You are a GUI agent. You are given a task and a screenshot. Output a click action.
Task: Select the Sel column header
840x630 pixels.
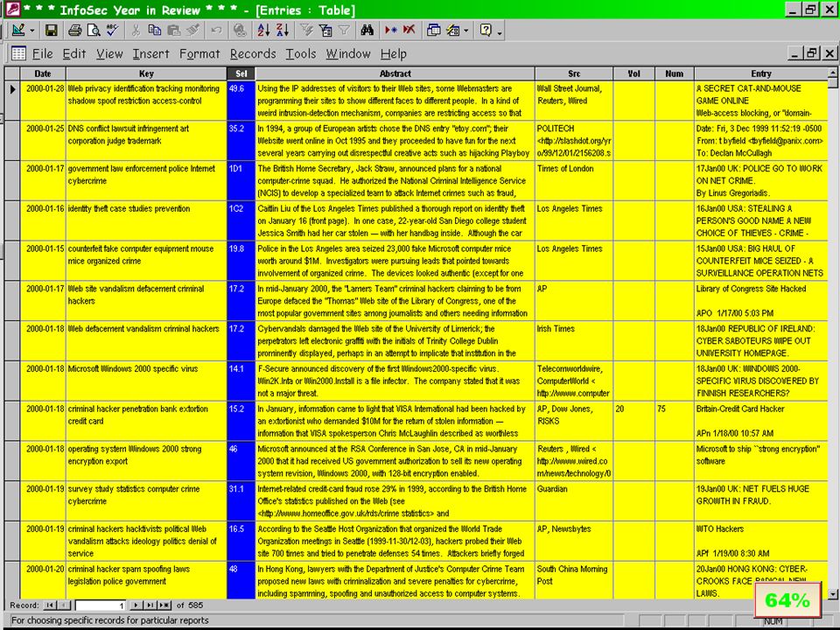tap(241, 73)
